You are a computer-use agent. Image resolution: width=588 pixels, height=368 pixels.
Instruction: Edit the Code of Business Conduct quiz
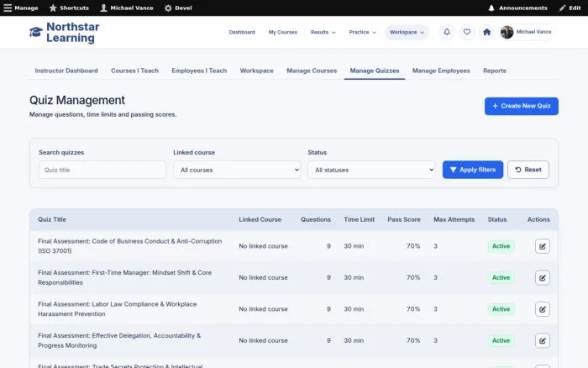(543, 246)
